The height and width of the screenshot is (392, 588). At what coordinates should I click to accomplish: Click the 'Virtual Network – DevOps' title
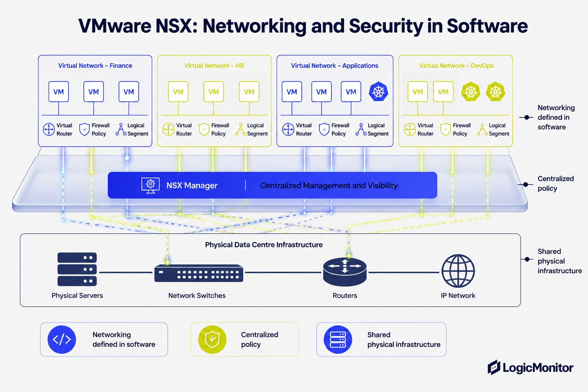[x=456, y=65]
